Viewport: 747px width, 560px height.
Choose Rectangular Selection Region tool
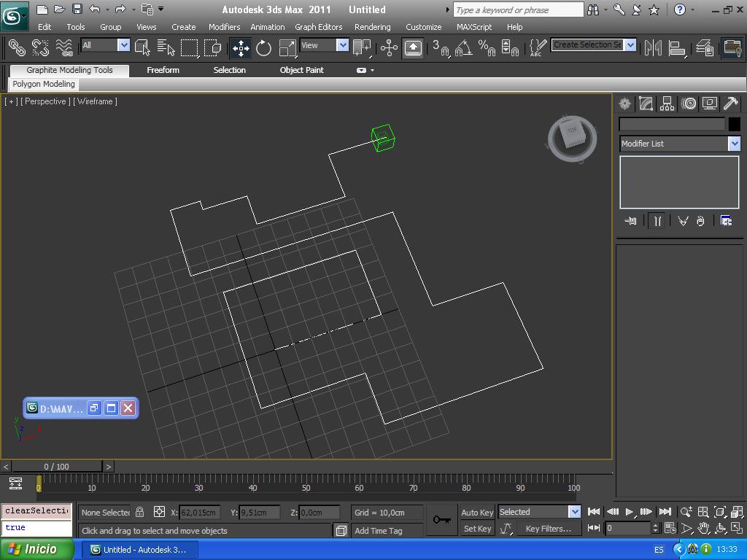coord(189,47)
